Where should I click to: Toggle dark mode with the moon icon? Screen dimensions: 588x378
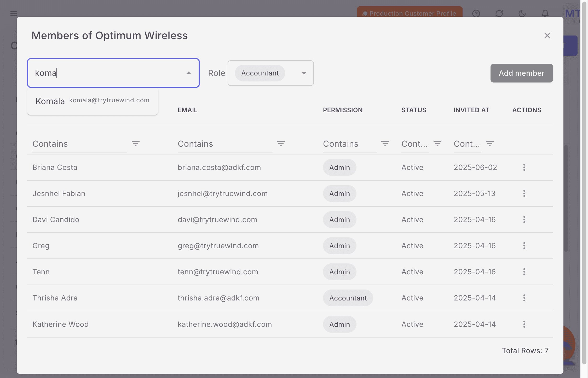(x=522, y=13)
